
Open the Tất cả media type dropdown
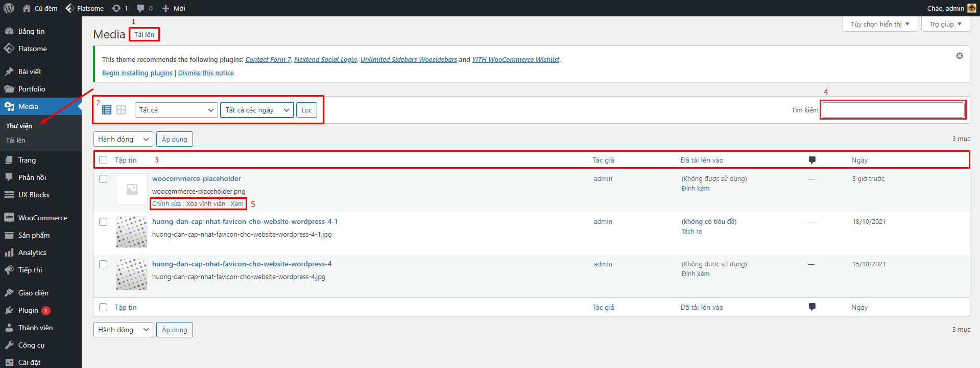[x=177, y=110]
